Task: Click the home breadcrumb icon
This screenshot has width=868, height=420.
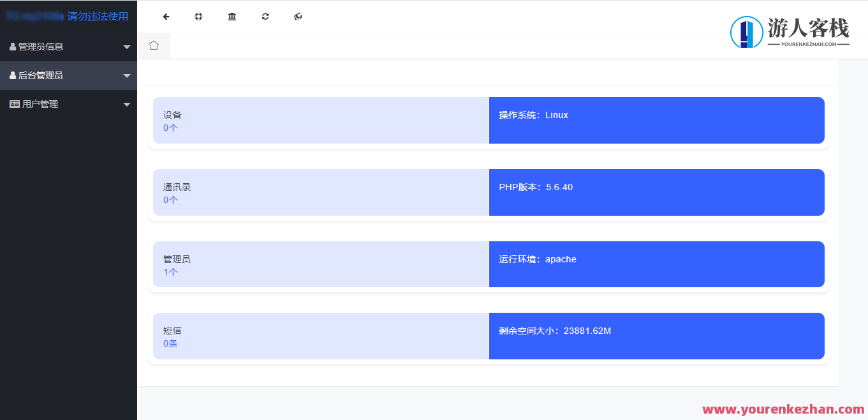Action: point(153,45)
